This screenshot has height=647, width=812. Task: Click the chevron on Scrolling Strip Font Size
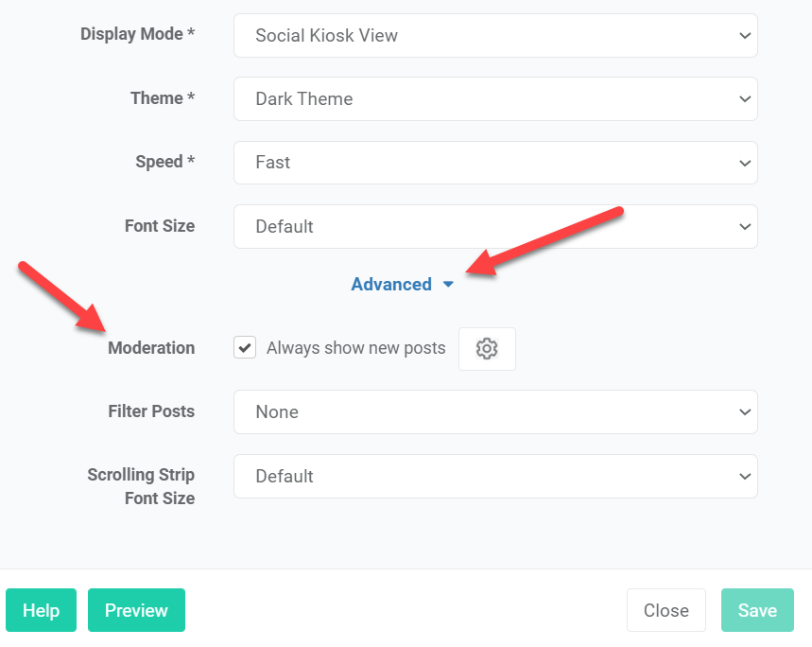pos(745,477)
